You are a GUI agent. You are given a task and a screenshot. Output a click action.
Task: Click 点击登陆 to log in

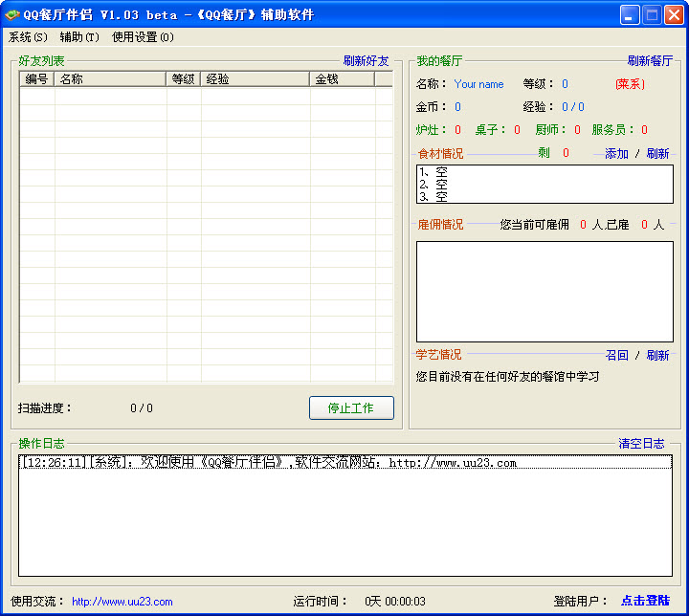(645, 601)
